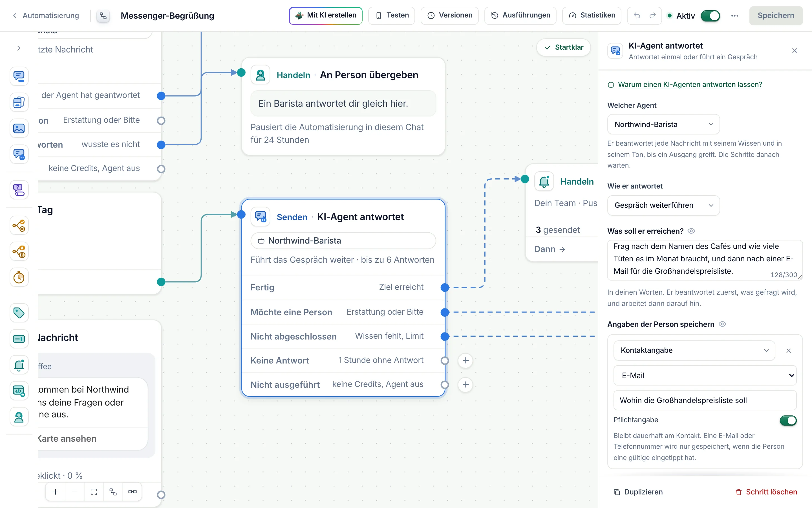This screenshot has height=508, width=812.
Task: Add step after Nicht ausgeführt output
Action: (465, 385)
